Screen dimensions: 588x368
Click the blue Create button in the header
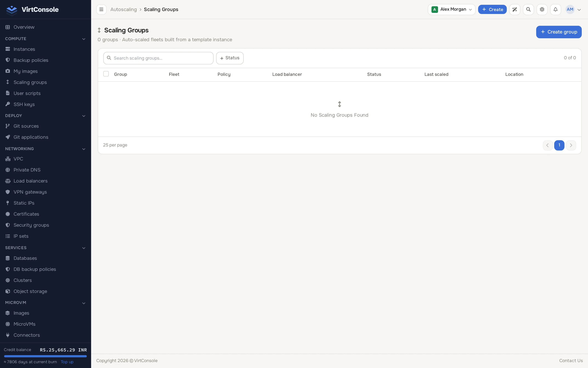click(492, 10)
